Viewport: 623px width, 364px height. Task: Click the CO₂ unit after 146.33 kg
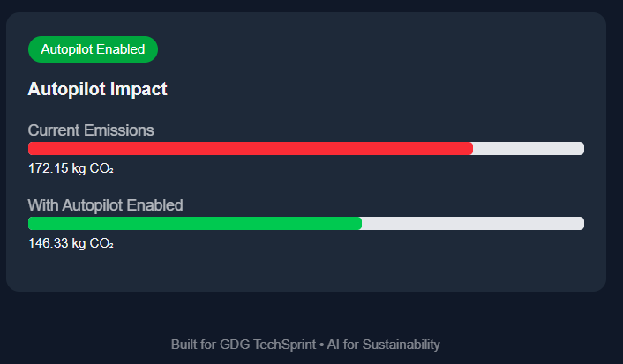coord(101,242)
